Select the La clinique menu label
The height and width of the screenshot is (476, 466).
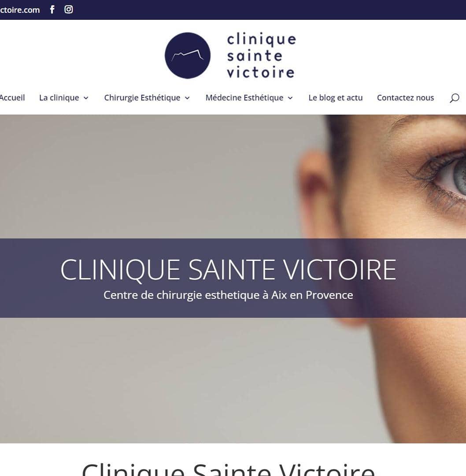pyautogui.click(x=59, y=98)
